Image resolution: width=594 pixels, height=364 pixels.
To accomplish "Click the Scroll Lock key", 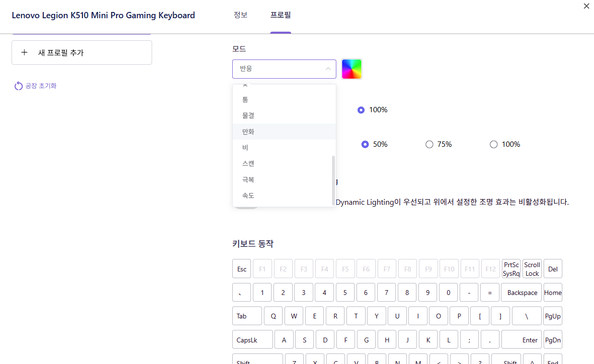I will pos(532,269).
